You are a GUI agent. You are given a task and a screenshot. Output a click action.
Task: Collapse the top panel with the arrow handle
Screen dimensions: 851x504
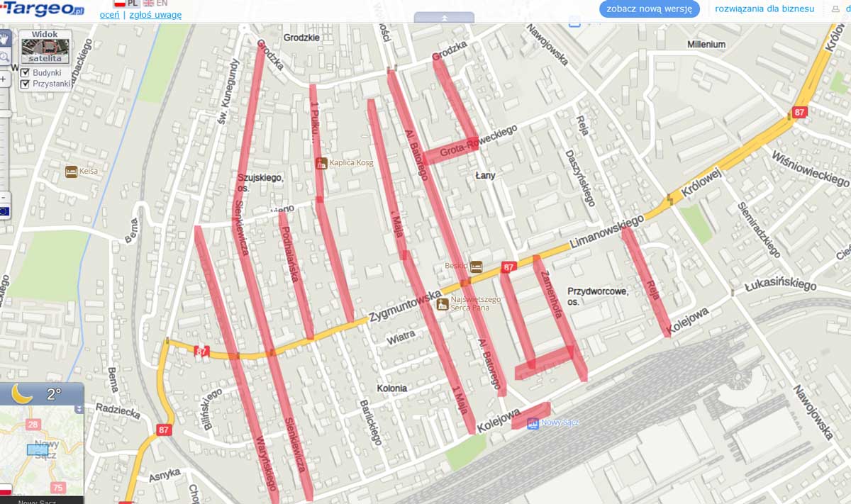click(444, 17)
